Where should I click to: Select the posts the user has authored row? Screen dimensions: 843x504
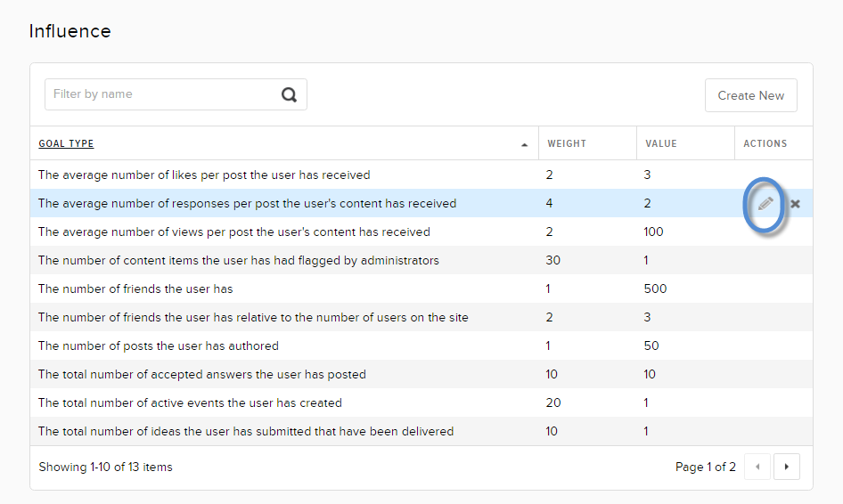click(x=158, y=345)
